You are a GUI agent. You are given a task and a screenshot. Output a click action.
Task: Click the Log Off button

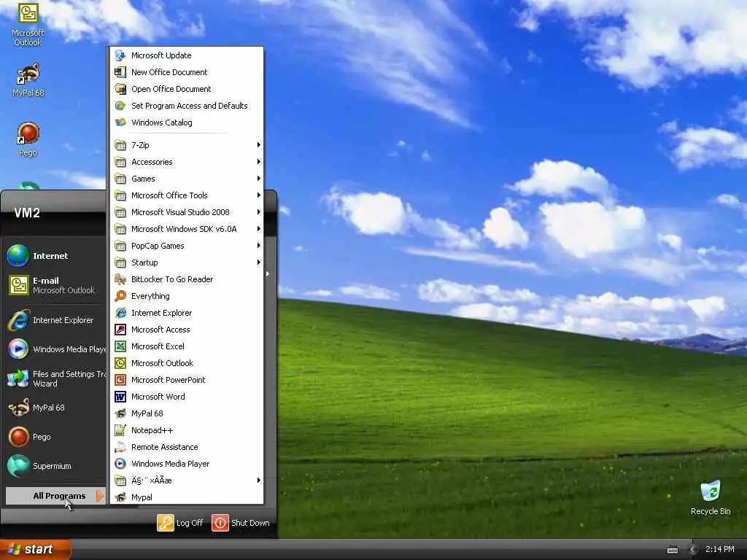[180, 523]
